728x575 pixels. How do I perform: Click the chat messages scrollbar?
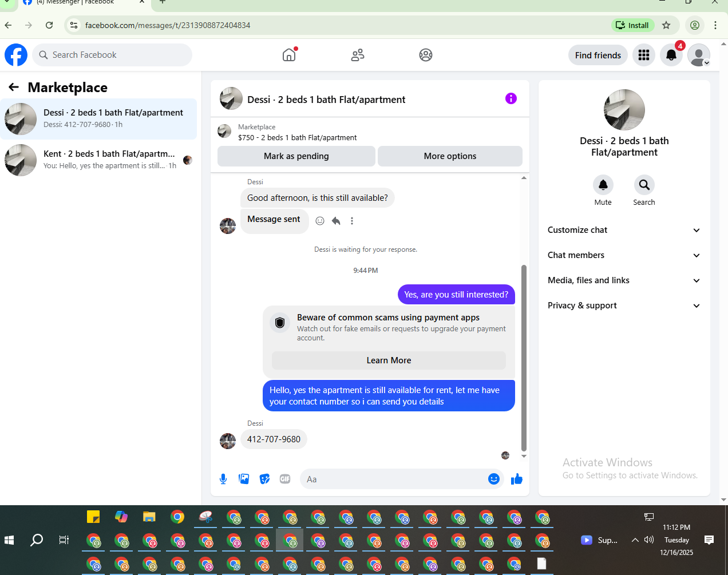(524, 358)
